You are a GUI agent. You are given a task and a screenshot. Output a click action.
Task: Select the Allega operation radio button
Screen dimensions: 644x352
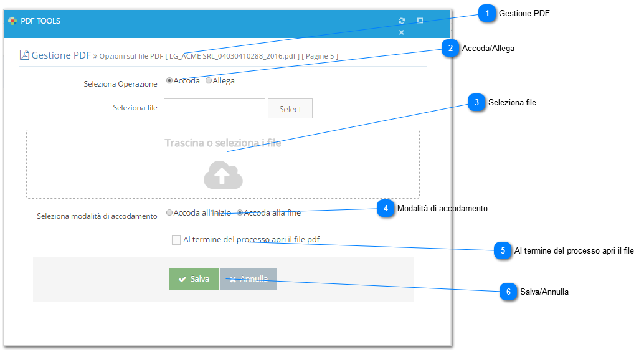coord(209,80)
